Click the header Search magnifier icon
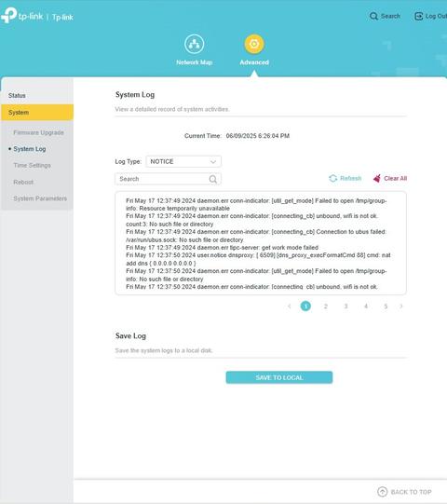The image size is (447, 504). [373, 16]
